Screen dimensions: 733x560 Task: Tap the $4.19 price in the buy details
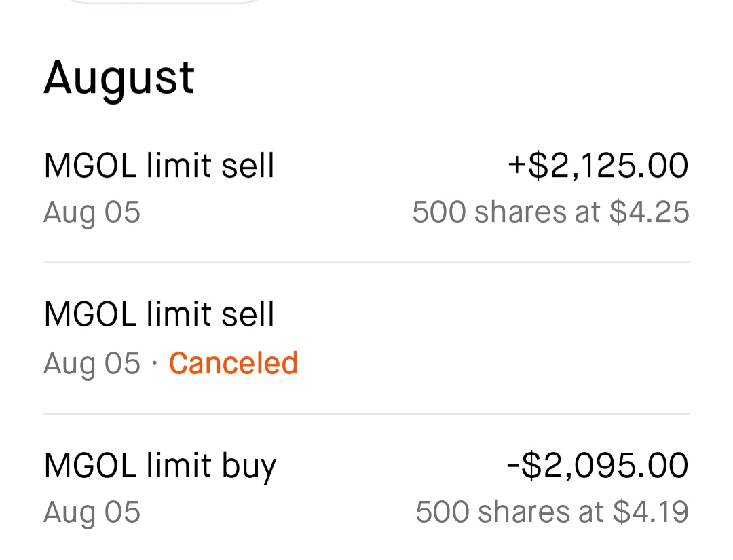coord(650,512)
